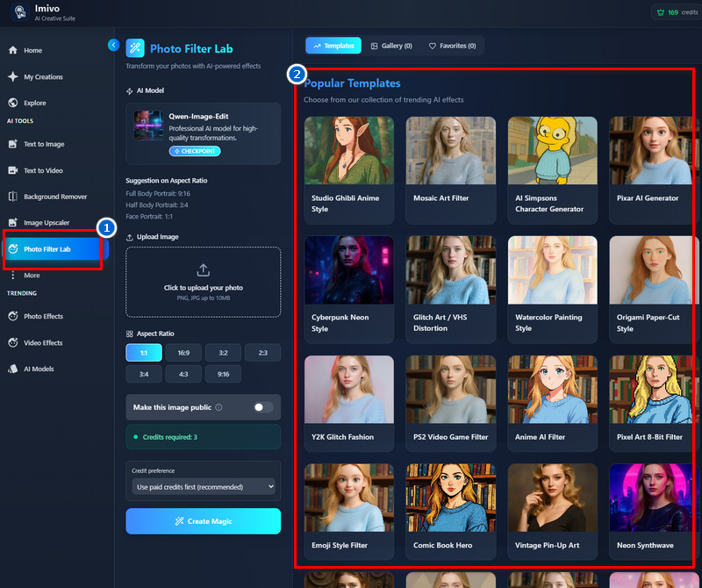Switch to the Gallery (0) tab

tap(391, 46)
